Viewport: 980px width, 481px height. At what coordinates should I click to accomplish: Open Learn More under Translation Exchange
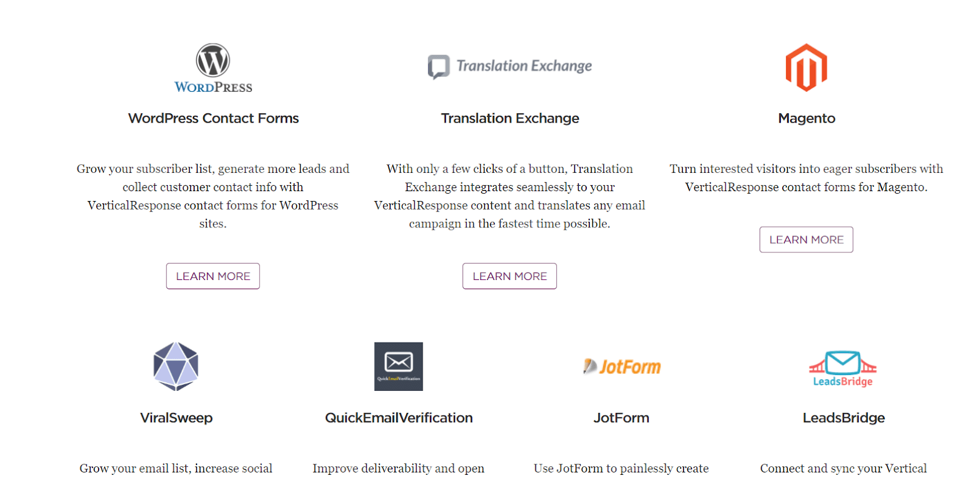click(x=510, y=276)
